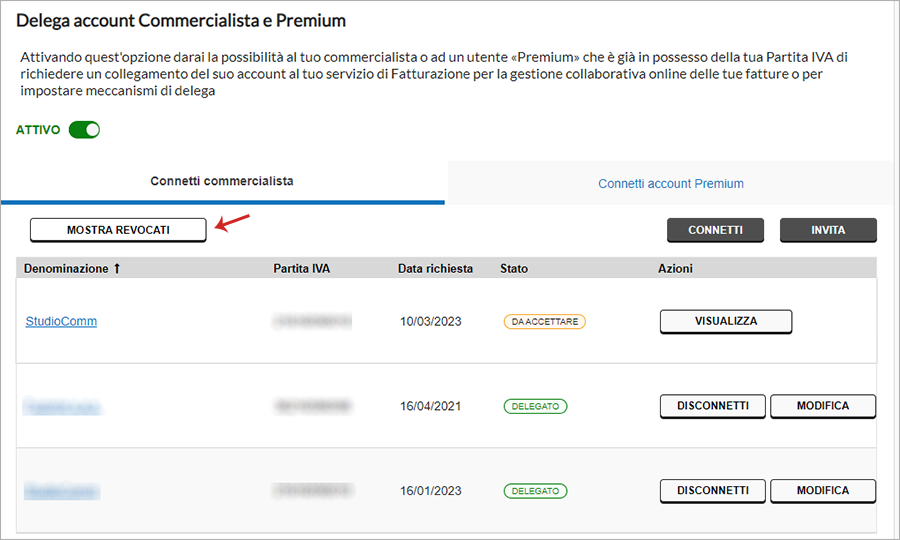The image size is (900, 540).
Task: Sort by Denominazione arrow icon
Action: point(117,269)
